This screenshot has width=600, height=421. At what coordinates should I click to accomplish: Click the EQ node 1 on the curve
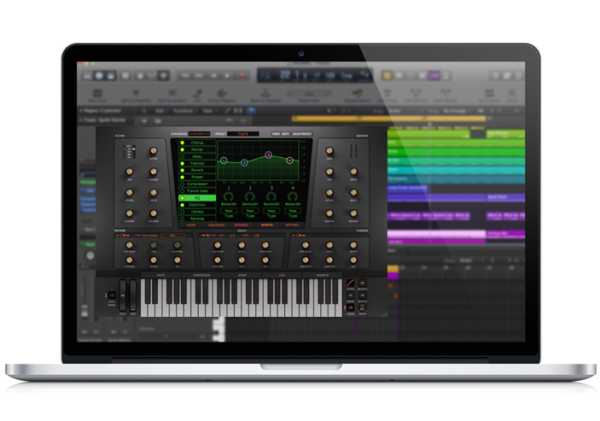224,160
